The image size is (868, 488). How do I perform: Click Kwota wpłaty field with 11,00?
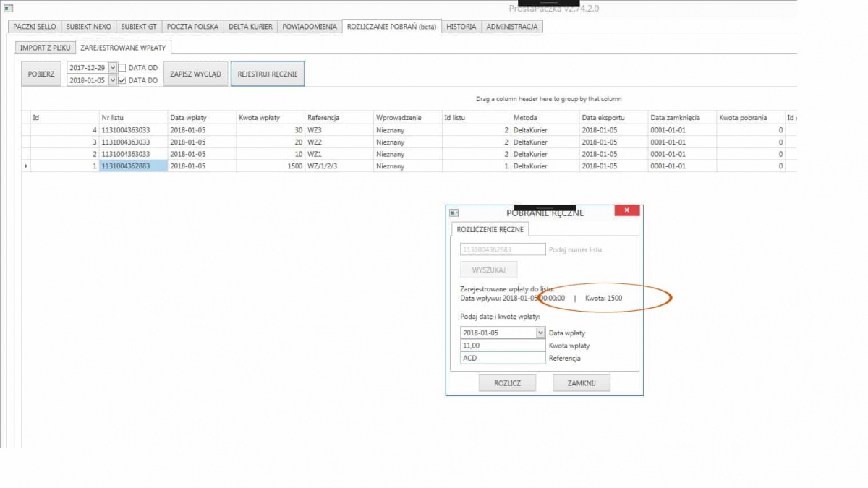pyautogui.click(x=503, y=346)
